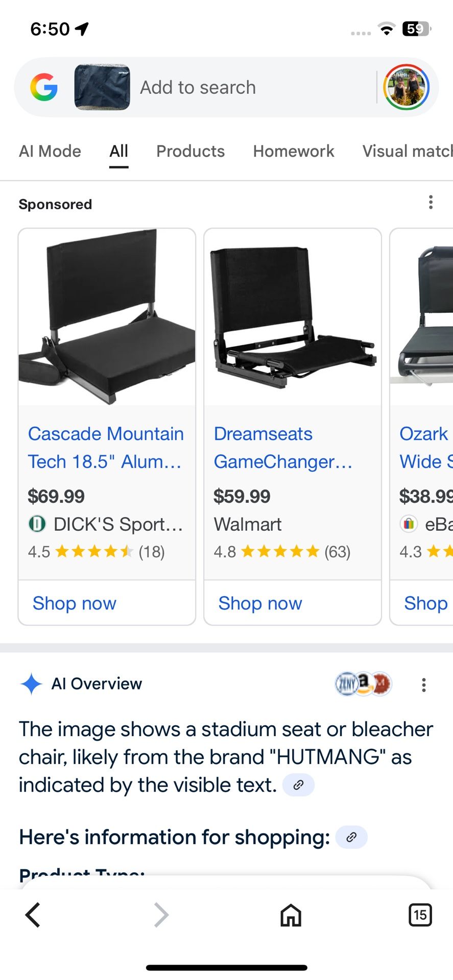453x980 pixels.
Task: Go back with the browser back arrow
Action: 33,915
